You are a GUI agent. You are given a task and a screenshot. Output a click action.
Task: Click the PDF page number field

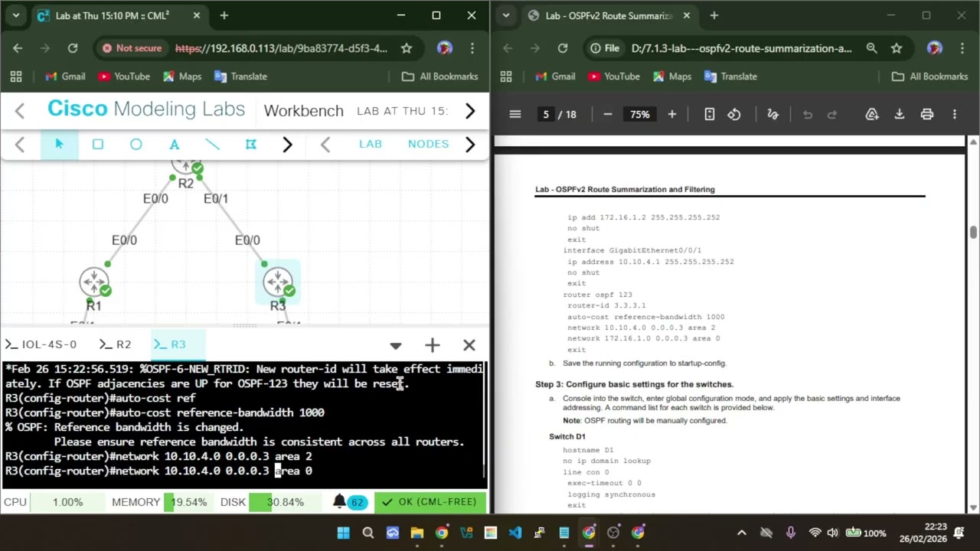[x=546, y=115]
